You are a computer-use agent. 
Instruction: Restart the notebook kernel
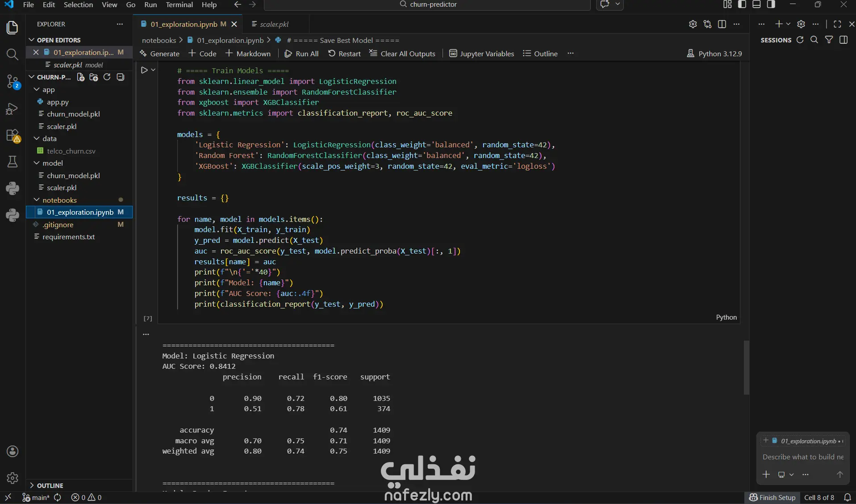tap(344, 54)
